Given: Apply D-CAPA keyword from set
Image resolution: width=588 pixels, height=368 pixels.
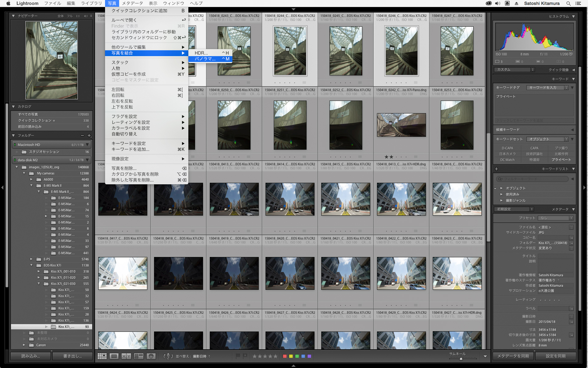Looking at the screenshot, I should (507, 148).
